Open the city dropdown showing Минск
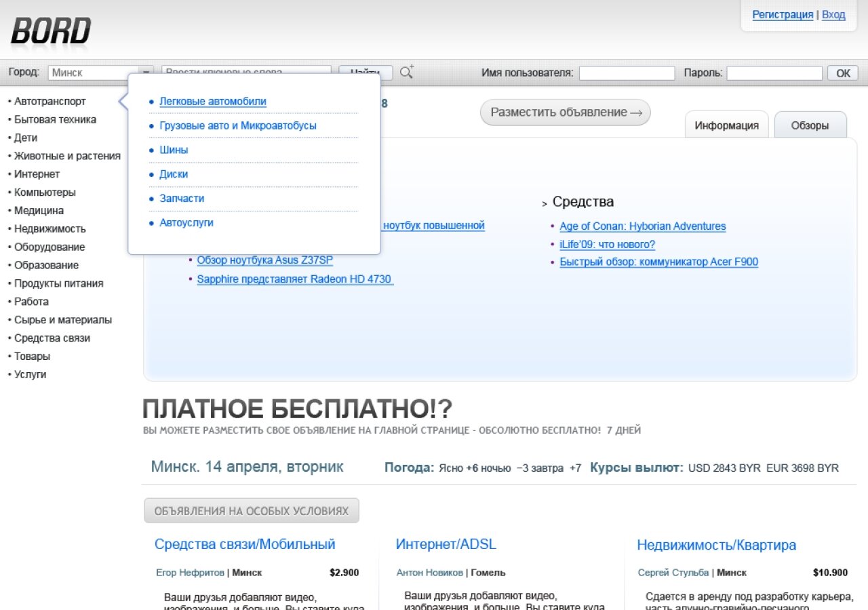Viewport: 868px width, 610px height. pyautogui.click(x=101, y=73)
